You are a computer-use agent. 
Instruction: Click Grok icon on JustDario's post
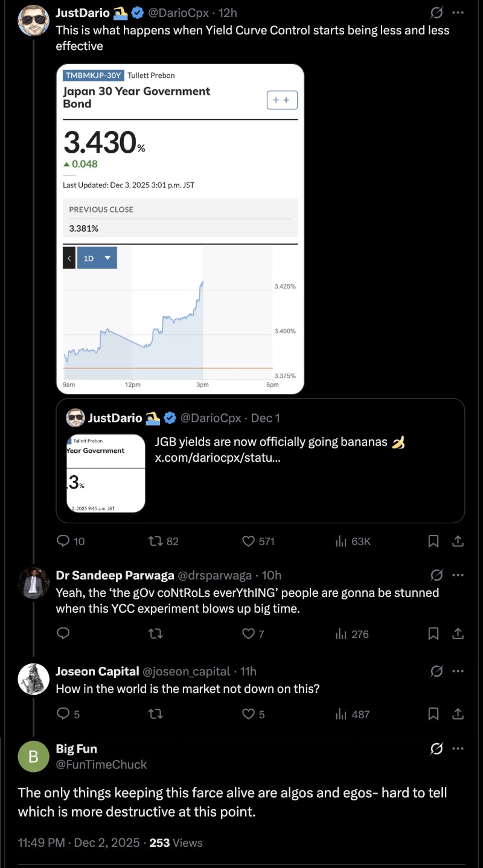(437, 12)
